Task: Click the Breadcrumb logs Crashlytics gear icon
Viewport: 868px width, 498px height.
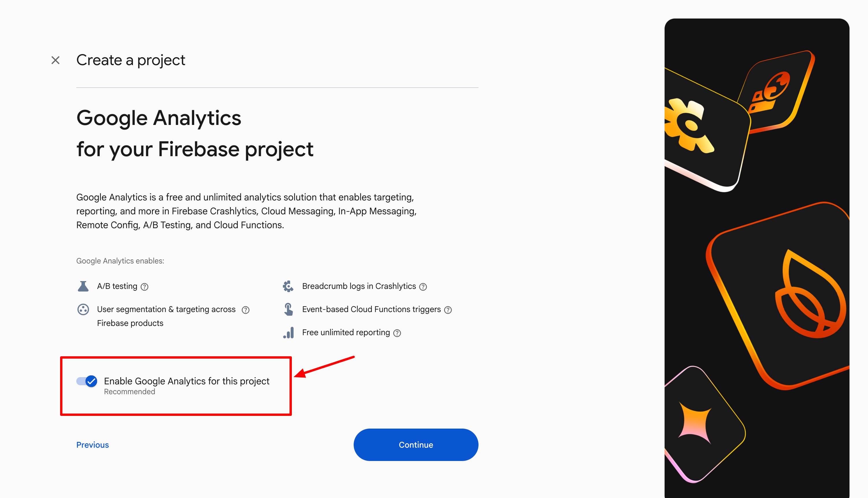Action: tap(288, 286)
